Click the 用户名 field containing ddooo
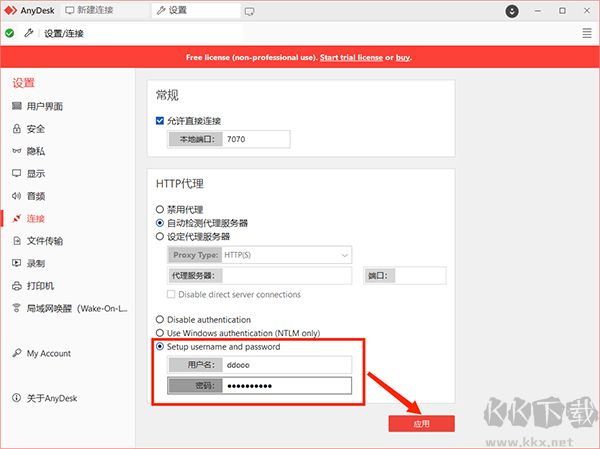 (x=259, y=365)
